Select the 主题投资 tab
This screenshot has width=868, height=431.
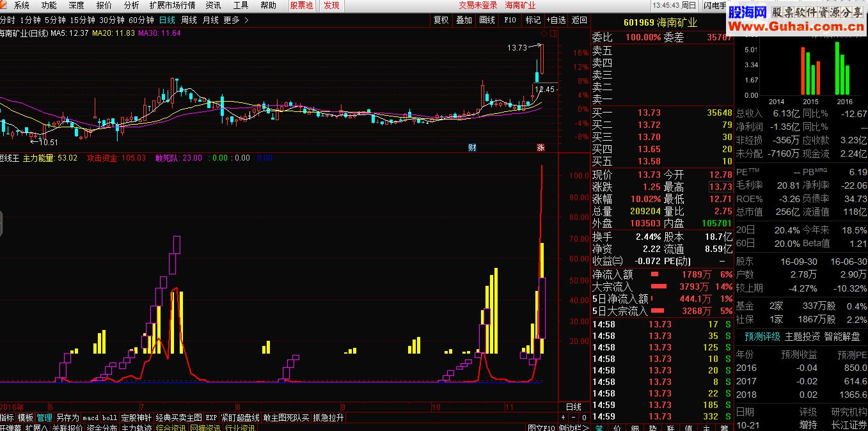802,336
